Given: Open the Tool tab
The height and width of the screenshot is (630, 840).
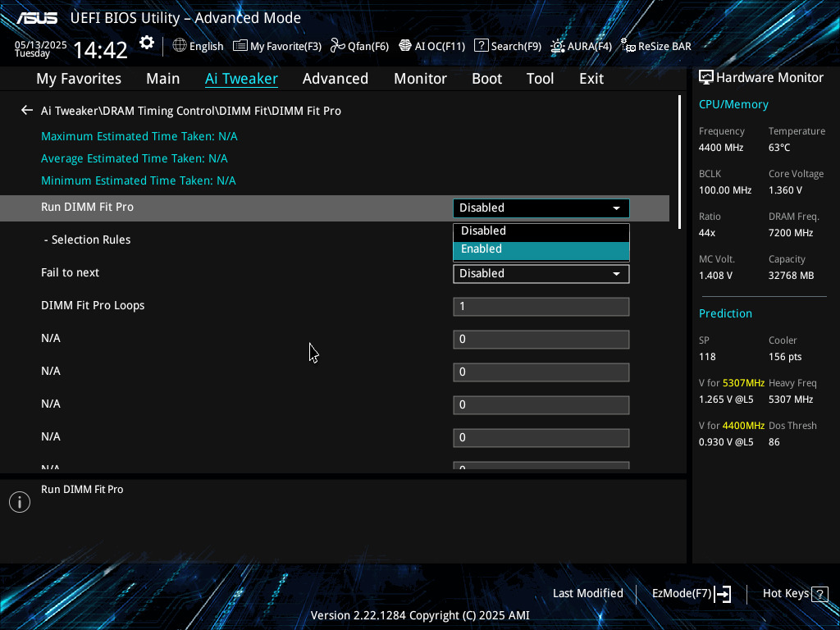Looking at the screenshot, I should 540,79.
